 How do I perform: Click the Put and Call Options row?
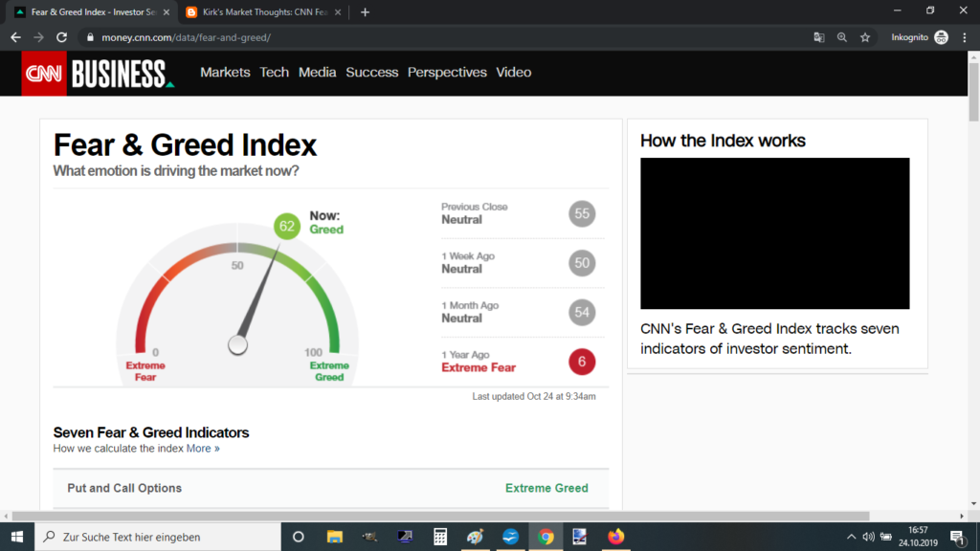[x=330, y=489]
